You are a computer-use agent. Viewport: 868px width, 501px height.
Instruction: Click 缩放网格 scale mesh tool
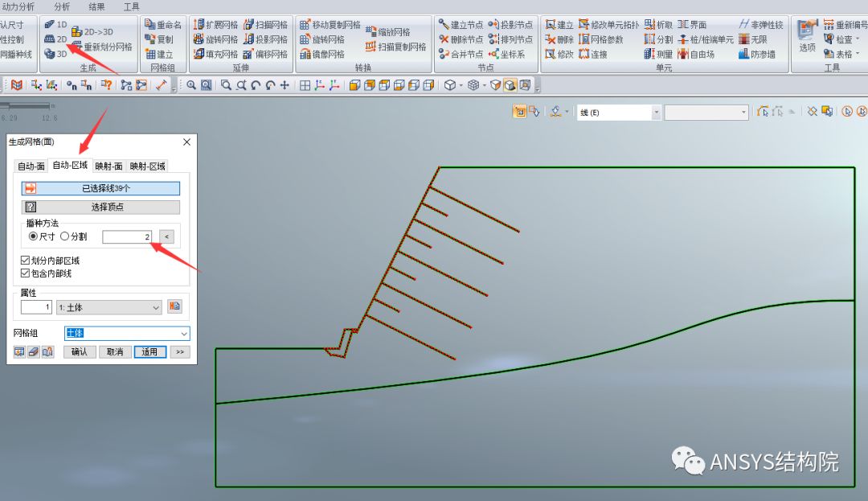point(388,31)
